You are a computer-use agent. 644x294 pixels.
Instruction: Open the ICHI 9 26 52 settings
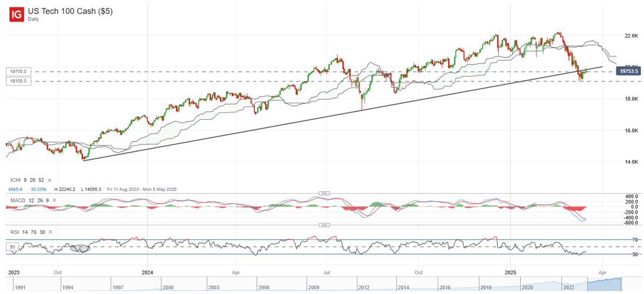pos(26,180)
